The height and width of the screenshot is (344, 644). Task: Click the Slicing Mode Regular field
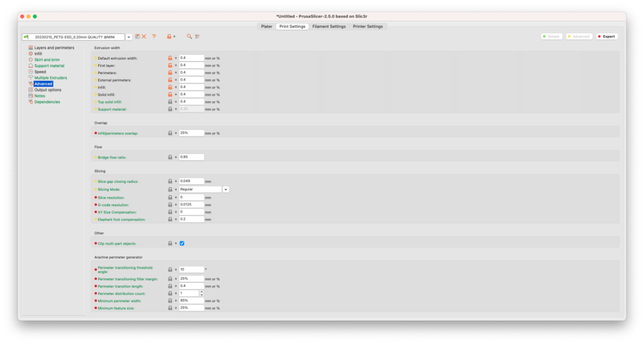pyautogui.click(x=200, y=190)
